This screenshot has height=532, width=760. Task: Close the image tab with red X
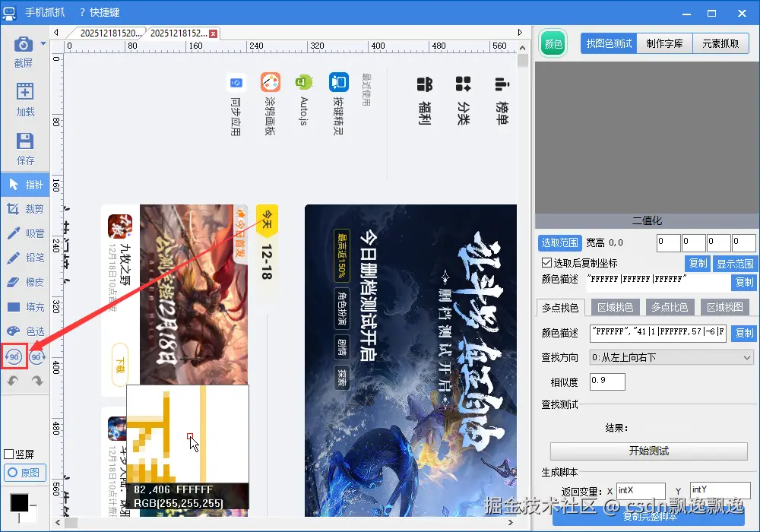[x=213, y=33]
